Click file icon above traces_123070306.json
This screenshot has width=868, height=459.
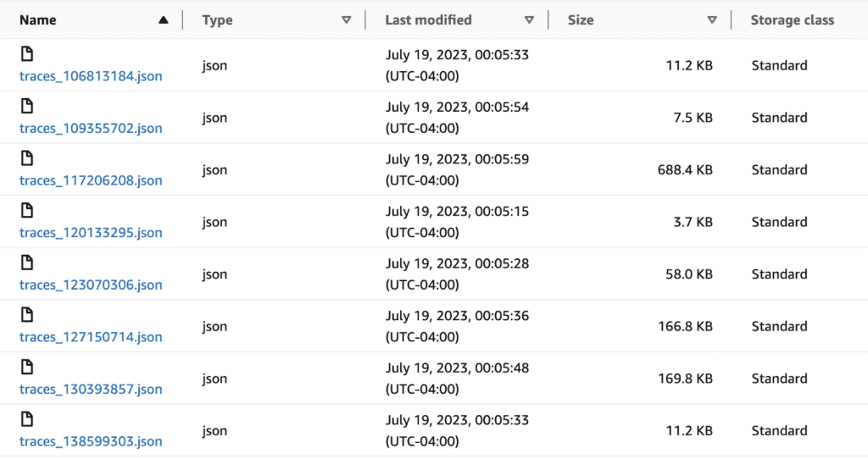pos(26,263)
